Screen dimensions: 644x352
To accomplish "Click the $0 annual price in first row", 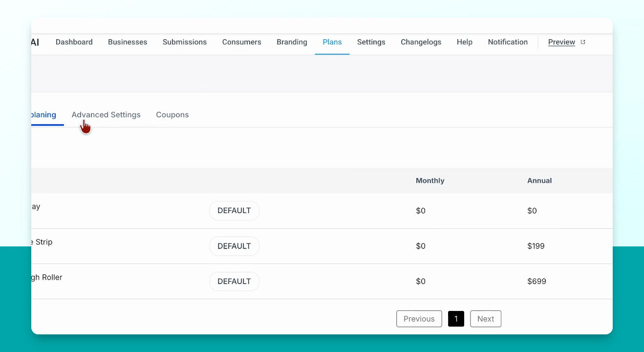I will 532,211.
